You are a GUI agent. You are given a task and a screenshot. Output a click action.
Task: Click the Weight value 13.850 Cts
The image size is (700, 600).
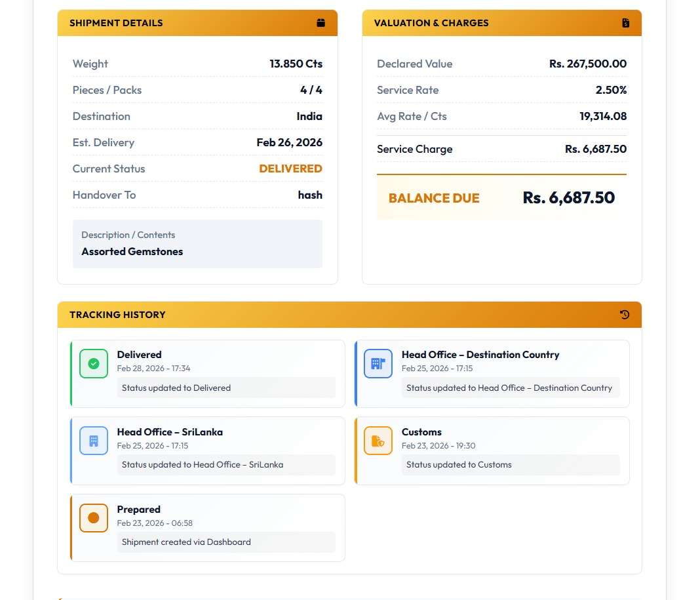[x=296, y=64]
